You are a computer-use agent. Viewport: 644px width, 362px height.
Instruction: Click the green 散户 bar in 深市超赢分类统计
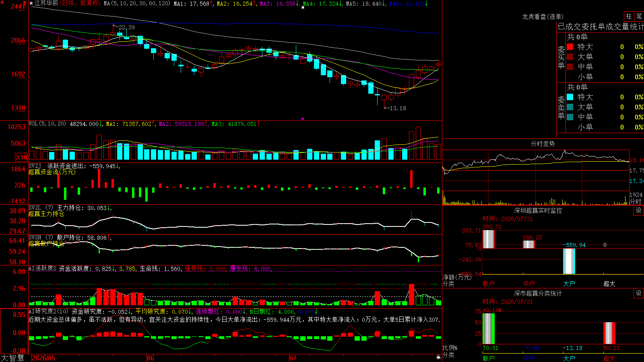pyautogui.click(x=489, y=329)
